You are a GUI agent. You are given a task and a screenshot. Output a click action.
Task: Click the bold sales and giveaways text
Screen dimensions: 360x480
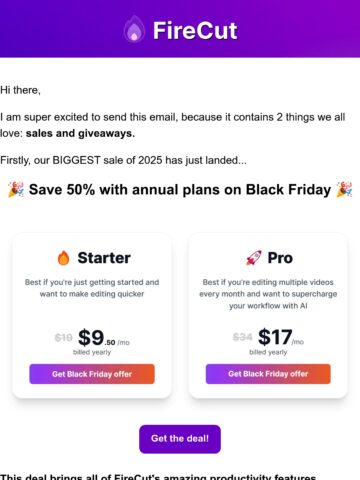point(80,133)
